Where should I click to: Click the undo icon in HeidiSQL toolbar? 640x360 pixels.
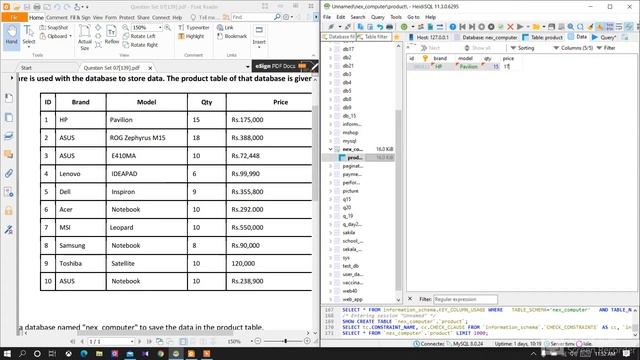coord(380,27)
